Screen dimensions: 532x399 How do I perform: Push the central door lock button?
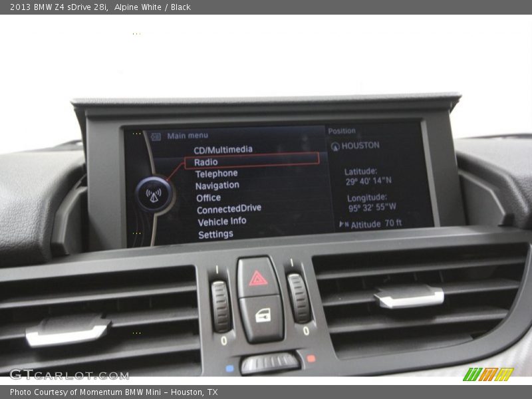click(x=262, y=319)
